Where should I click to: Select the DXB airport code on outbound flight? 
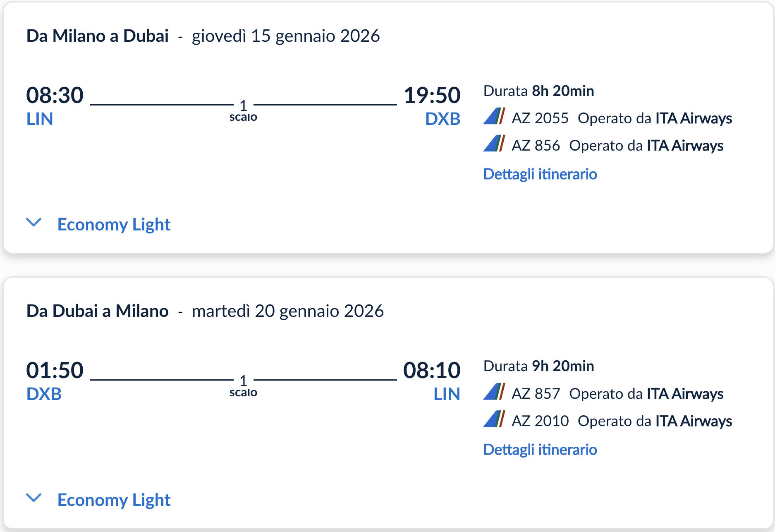(x=443, y=119)
